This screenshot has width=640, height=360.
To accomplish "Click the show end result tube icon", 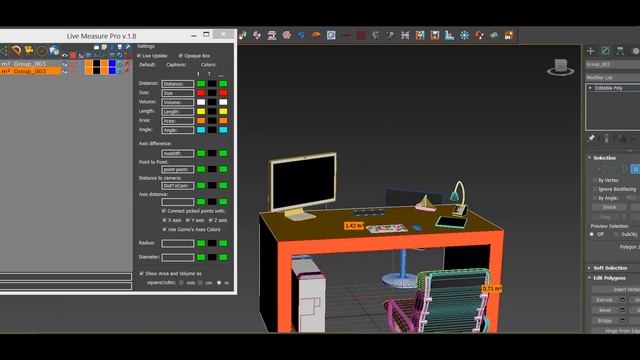I will 606,139.
